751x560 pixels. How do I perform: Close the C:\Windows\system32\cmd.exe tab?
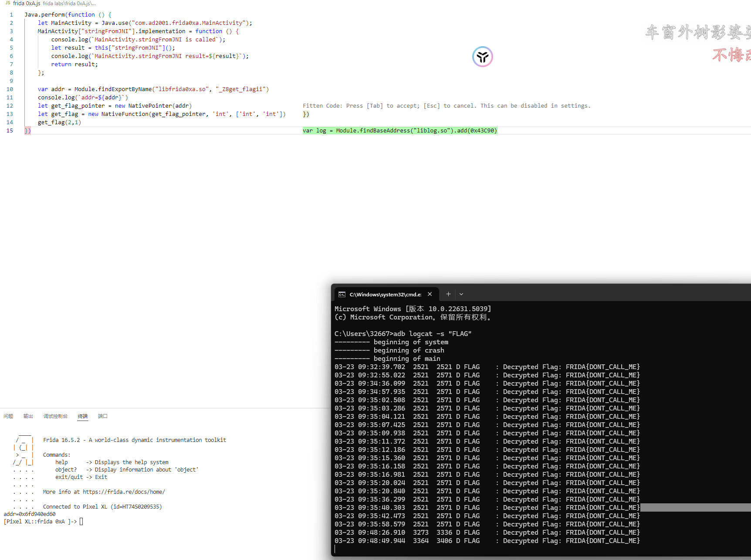click(430, 294)
